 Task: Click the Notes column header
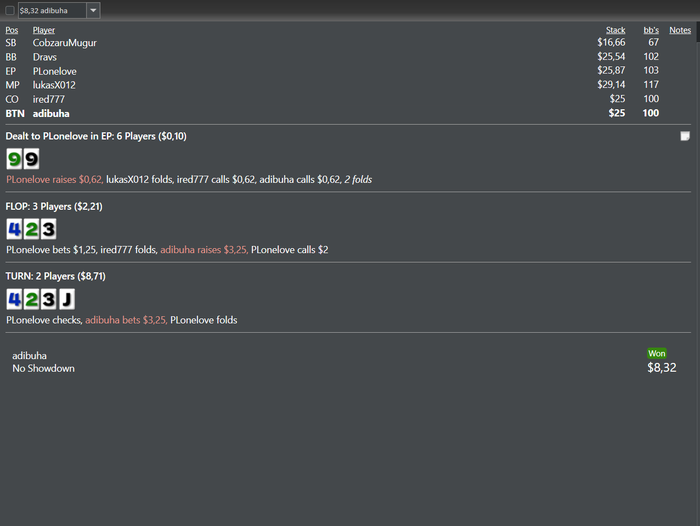coord(680,30)
